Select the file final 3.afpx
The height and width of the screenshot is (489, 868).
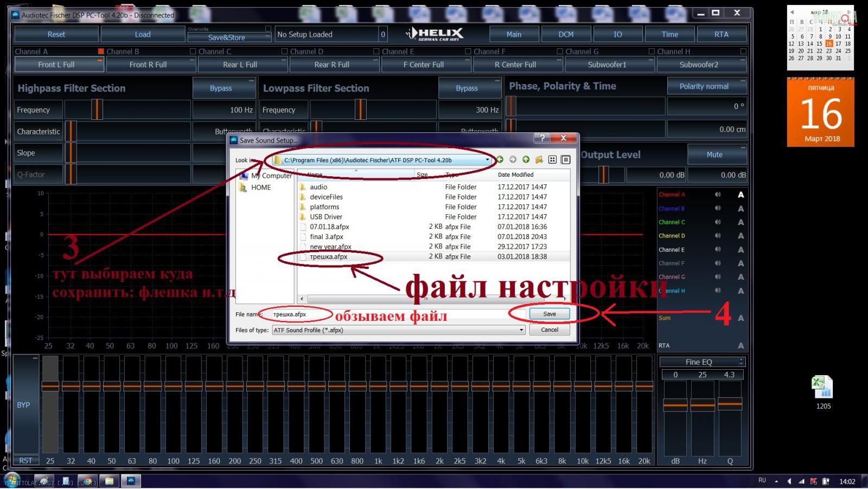point(326,236)
